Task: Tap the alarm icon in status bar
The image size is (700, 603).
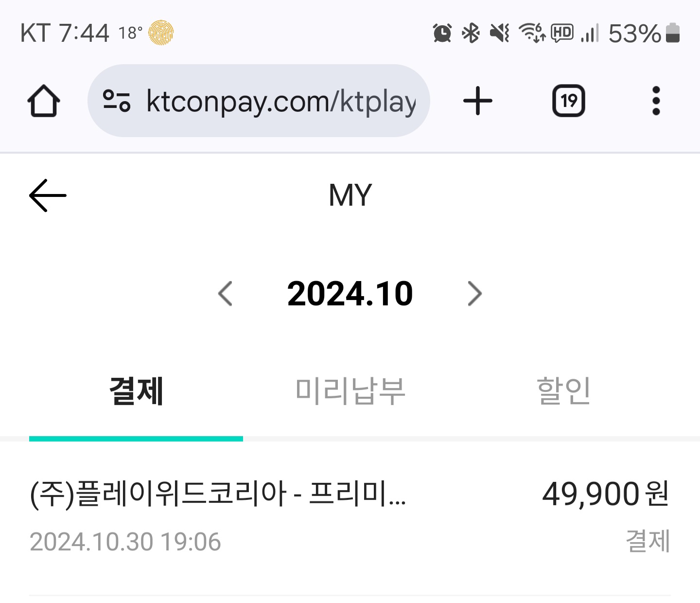Action: coord(442,33)
